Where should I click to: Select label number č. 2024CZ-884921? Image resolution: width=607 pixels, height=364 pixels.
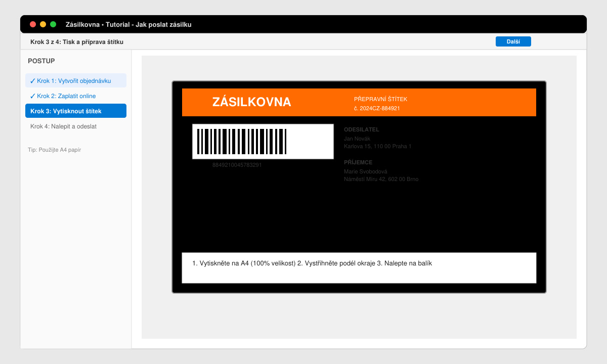pyautogui.click(x=377, y=108)
